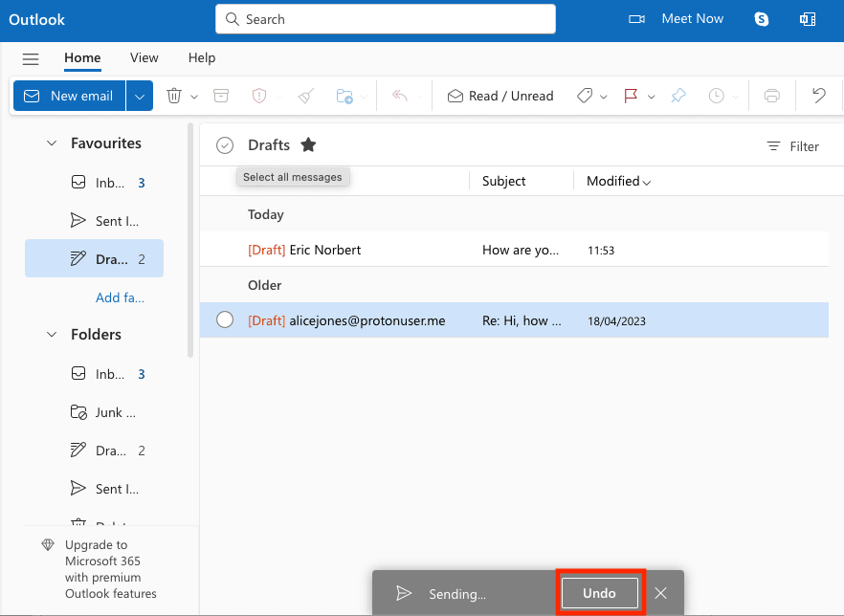Image resolution: width=844 pixels, height=616 pixels.
Task: Expand the Flag options dropdown
Action: [651, 96]
